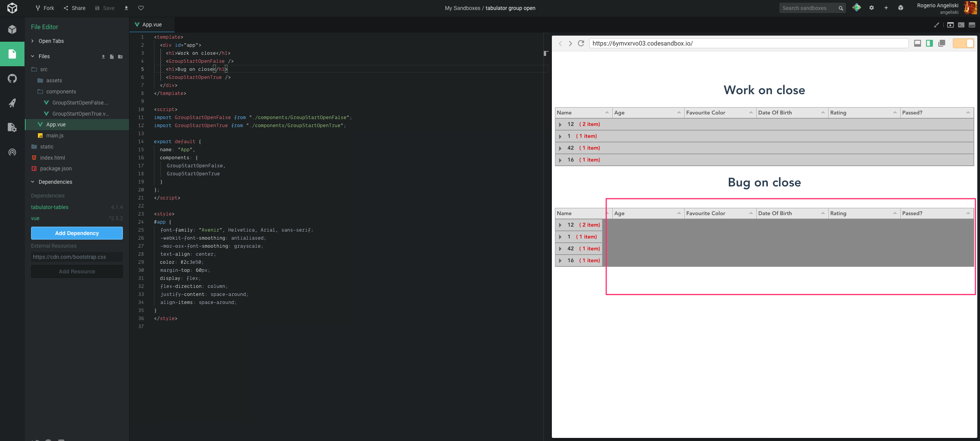The image size is (980, 441).
Task: Refresh the preview with the reload icon
Action: click(x=581, y=43)
